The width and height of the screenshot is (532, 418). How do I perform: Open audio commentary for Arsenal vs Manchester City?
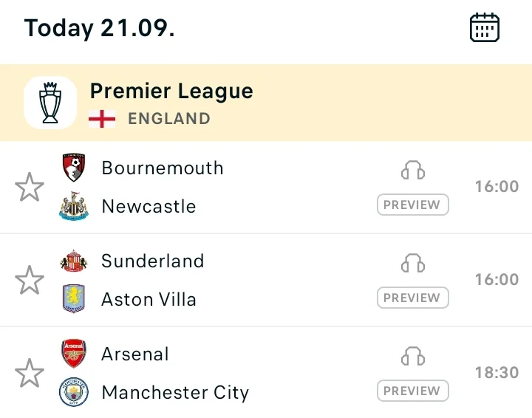pos(413,356)
